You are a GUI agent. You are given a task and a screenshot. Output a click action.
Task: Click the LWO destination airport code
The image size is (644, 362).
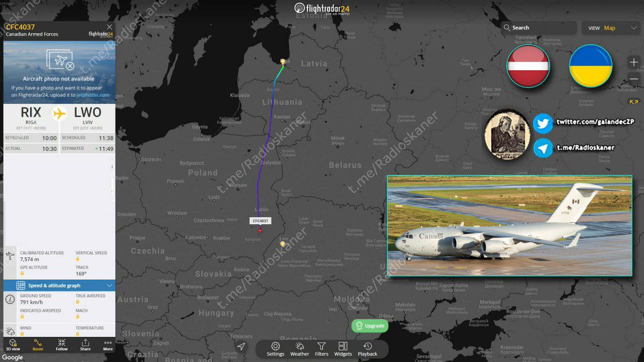[87, 113]
